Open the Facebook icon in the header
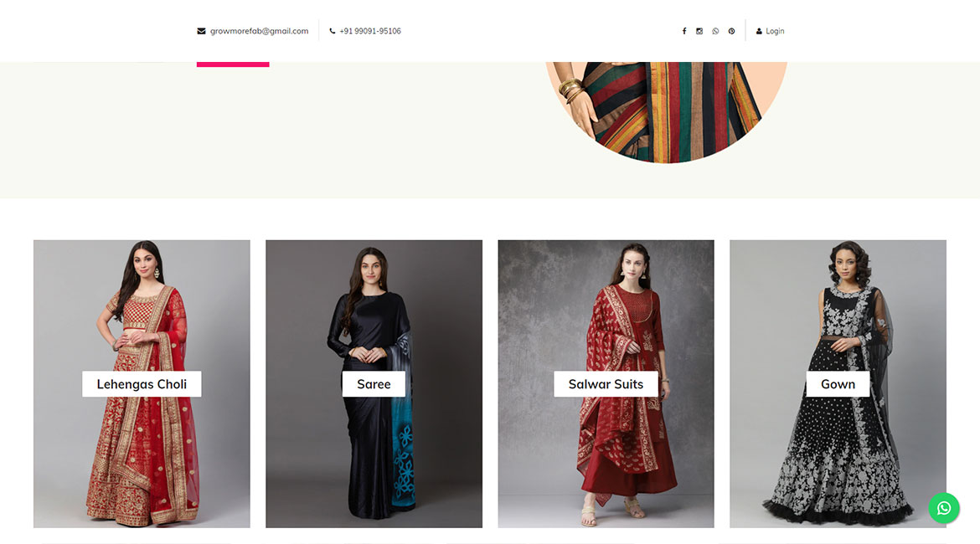This screenshot has width=980, height=544. 683,31
